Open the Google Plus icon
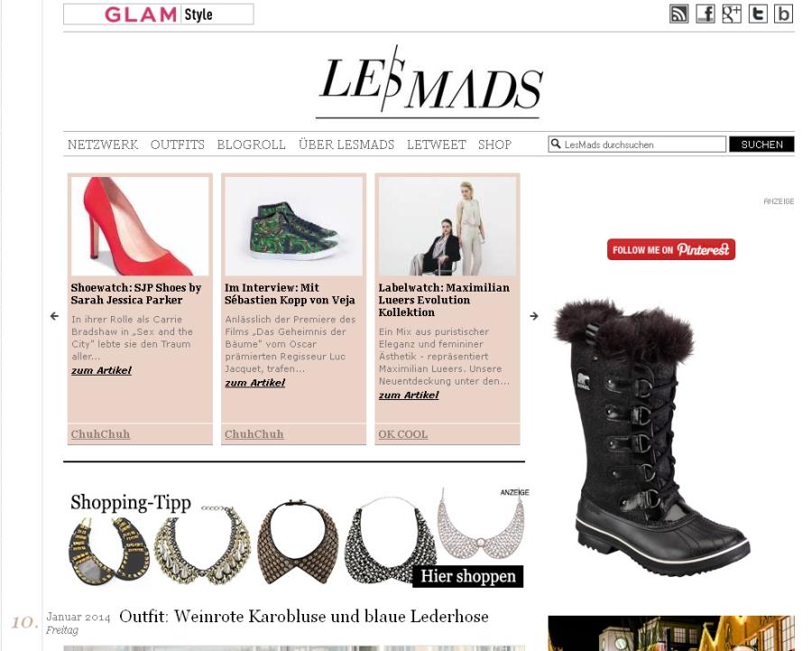Image resolution: width=812 pixels, height=651 pixels. click(731, 14)
